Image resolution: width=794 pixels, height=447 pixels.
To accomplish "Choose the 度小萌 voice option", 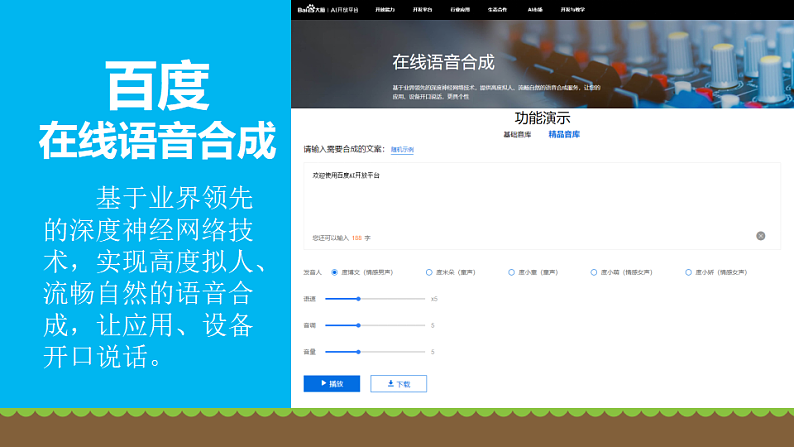I will click(594, 272).
